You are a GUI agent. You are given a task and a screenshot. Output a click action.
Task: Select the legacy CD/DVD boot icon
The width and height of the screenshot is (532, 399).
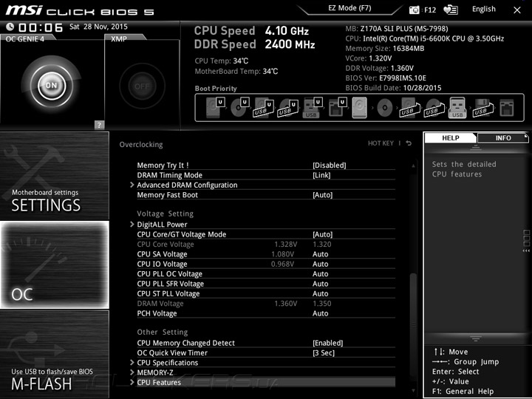(384, 108)
